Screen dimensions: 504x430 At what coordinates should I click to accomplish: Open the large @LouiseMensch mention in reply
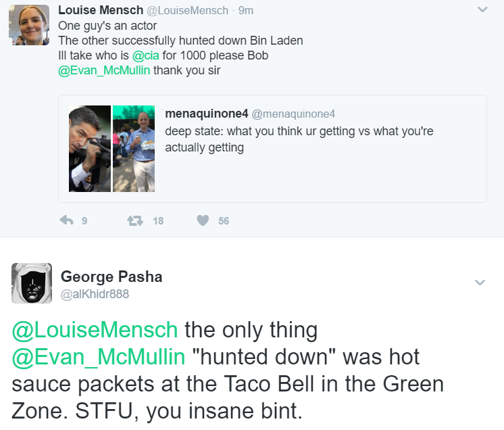pos(95,330)
